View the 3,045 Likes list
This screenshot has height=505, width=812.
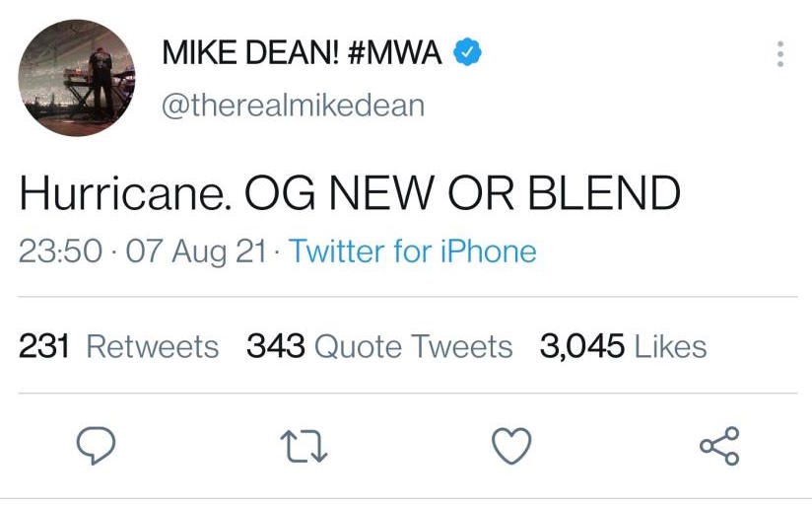coord(623,346)
